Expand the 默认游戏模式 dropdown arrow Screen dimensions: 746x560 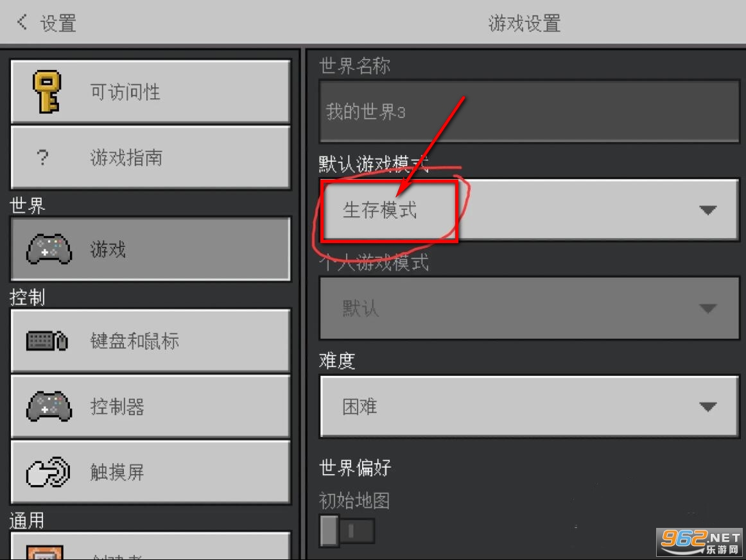point(707,210)
